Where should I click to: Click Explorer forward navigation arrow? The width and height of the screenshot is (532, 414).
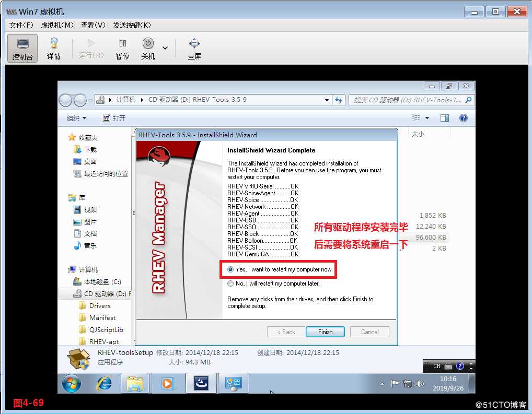[x=80, y=100]
